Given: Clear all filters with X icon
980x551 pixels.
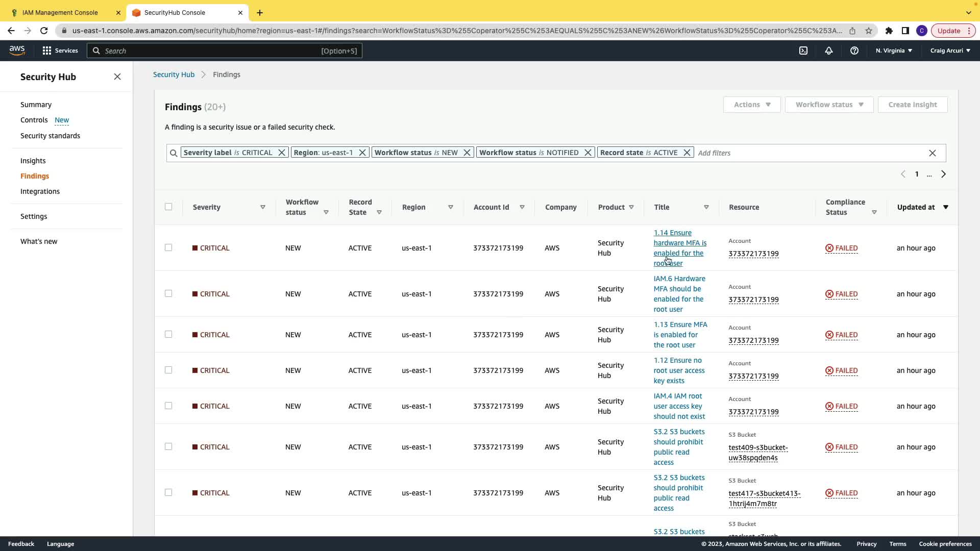Looking at the screenshot, I should 932,153.
